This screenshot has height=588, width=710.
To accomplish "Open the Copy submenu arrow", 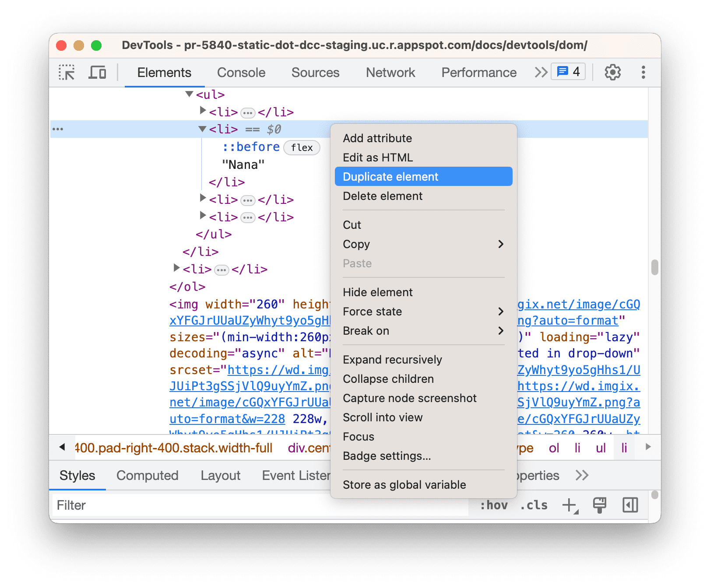I will point(501,244).
